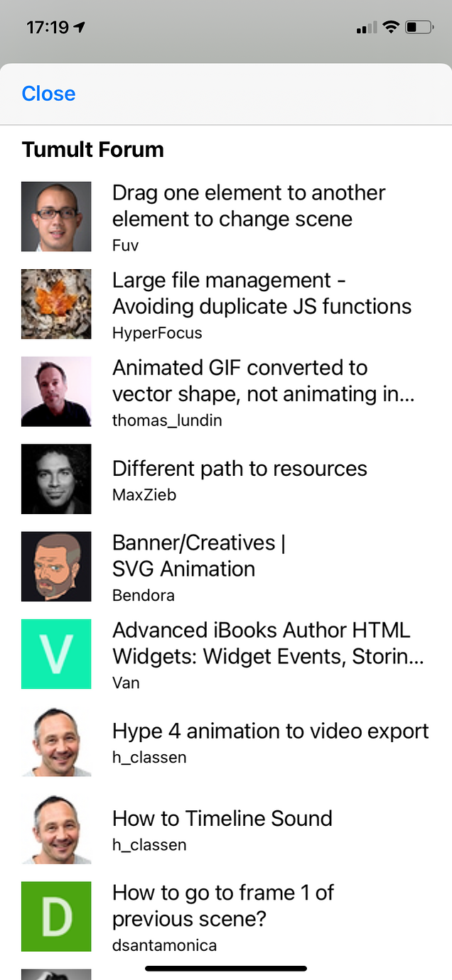Click the Tumult Forum heading
Viewport: 452px width, 980px height.
[93, 150]
